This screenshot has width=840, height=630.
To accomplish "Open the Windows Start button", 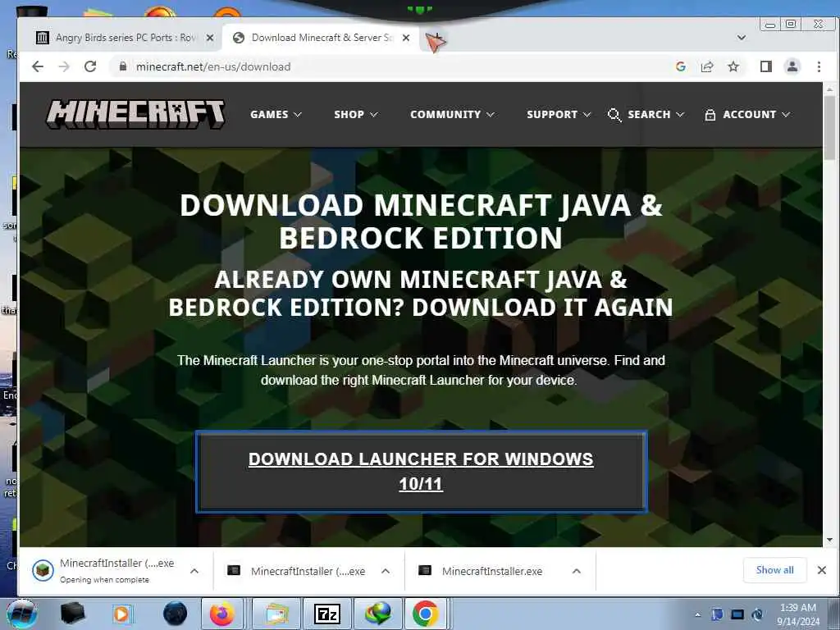I will click(x=21, y=614).
